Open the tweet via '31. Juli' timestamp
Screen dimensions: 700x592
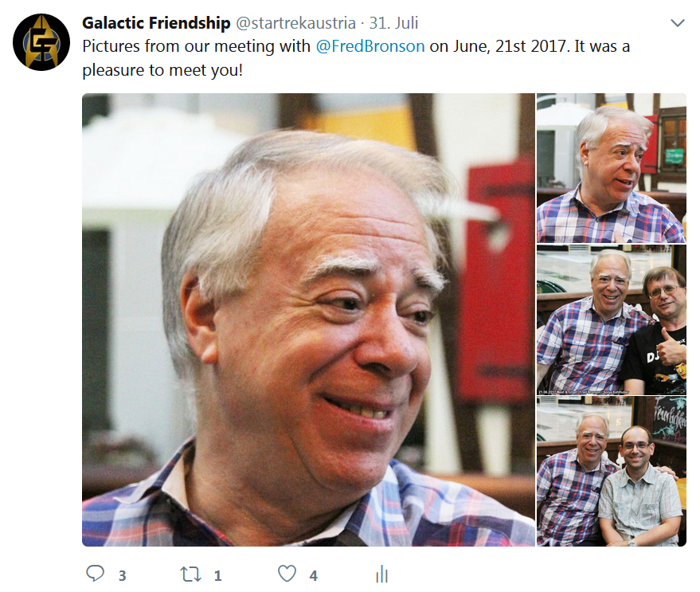[393, 23]
